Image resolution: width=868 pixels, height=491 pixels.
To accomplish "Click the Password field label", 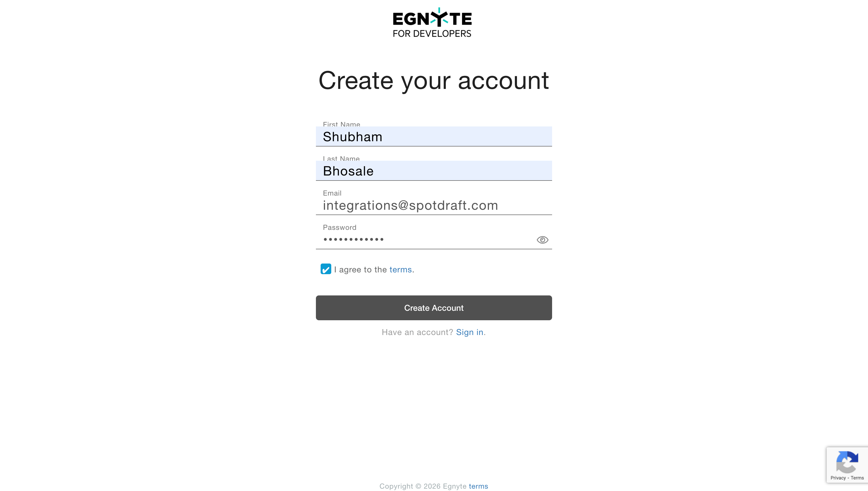I will click(339, 228).
